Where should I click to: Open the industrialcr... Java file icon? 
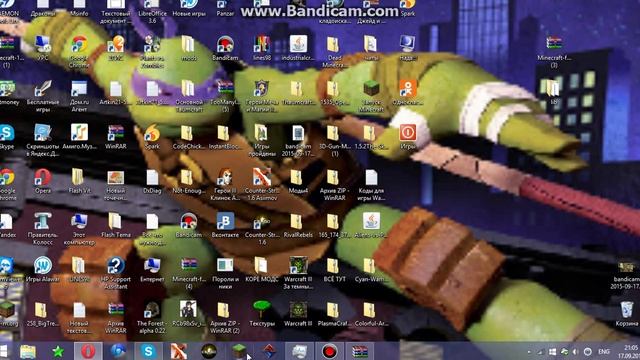pyautogui.click(x=298, y=48)
